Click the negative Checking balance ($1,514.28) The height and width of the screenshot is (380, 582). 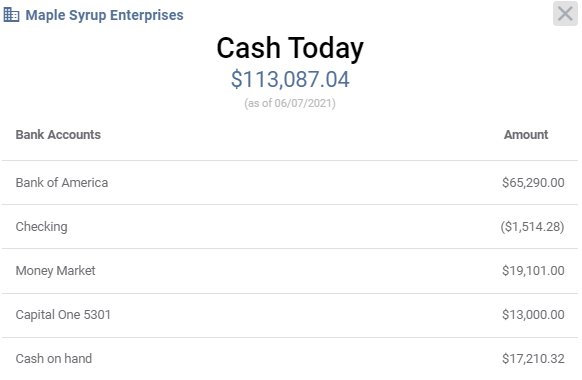pos(532,226)
